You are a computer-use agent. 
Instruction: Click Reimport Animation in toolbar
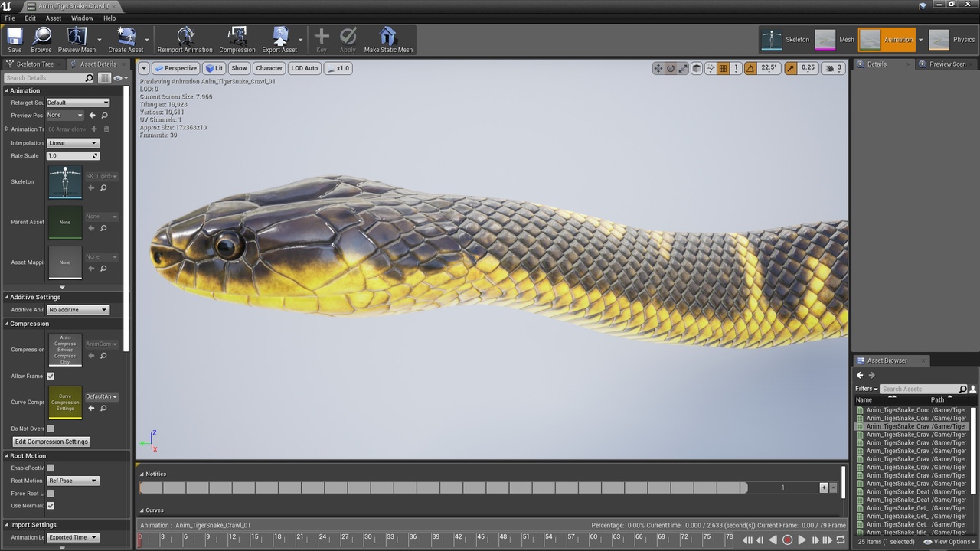coord(185,40)
